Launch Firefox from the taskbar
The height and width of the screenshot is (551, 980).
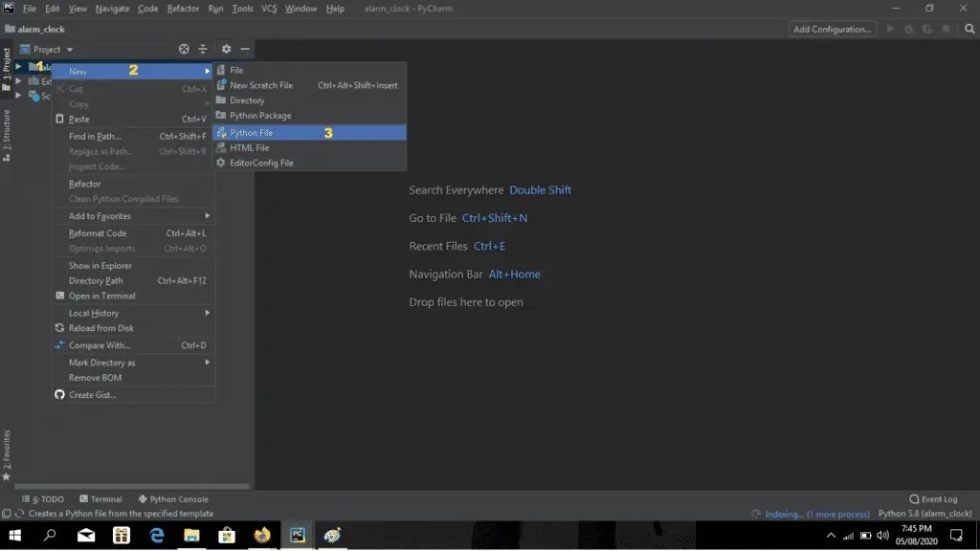262,537
